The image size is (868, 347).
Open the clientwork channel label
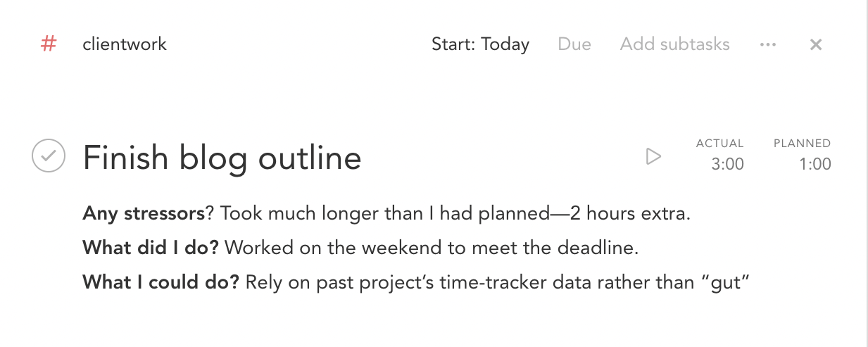click(x=125, y=44)
